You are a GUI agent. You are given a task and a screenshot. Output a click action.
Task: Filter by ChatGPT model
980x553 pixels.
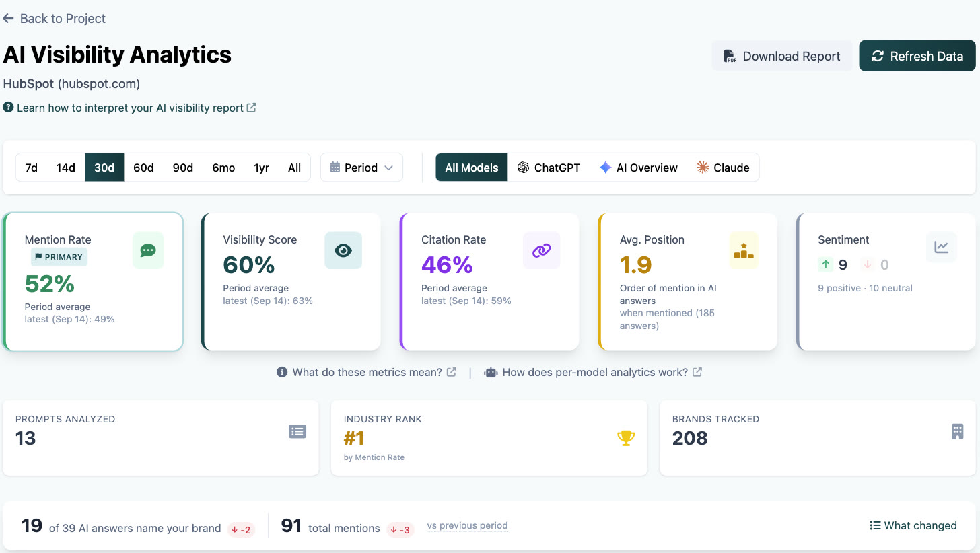[549, 168]
